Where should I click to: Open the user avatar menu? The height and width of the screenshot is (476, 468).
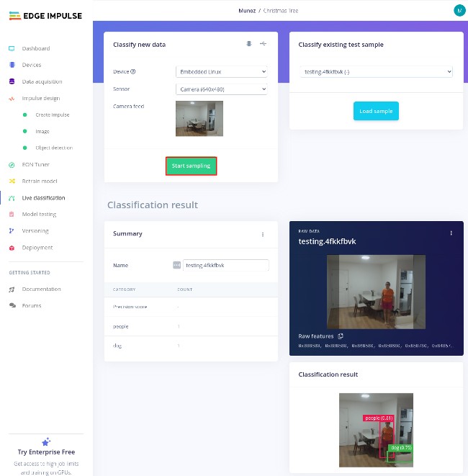pos(459,10)
